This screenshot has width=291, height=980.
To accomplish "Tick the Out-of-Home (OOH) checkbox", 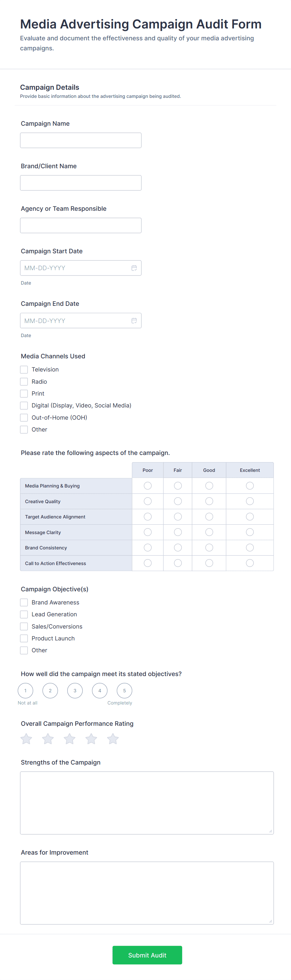I will [24, 417].
